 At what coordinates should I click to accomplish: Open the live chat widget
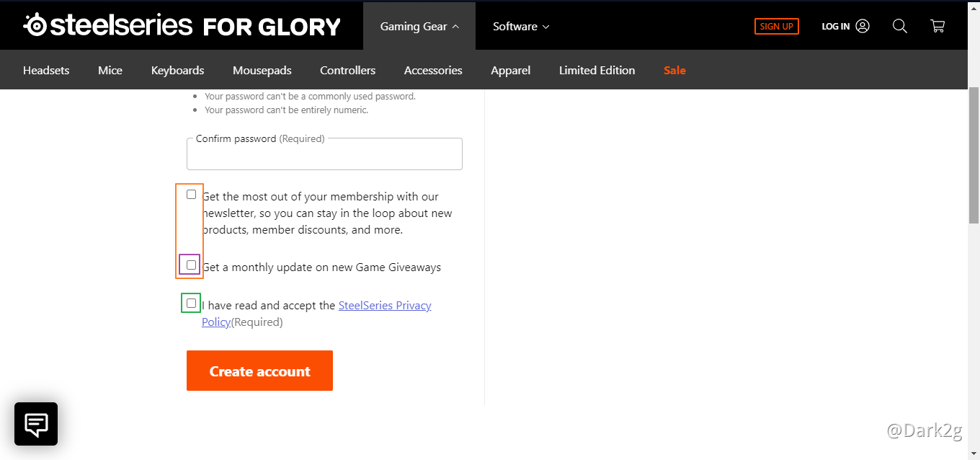pos(36,424)
